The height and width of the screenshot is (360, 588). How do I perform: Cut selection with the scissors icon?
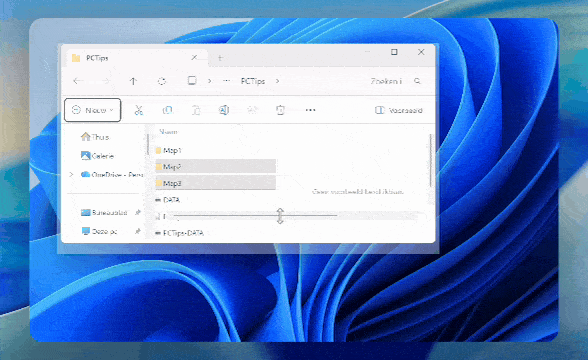[x=139, y=110]
